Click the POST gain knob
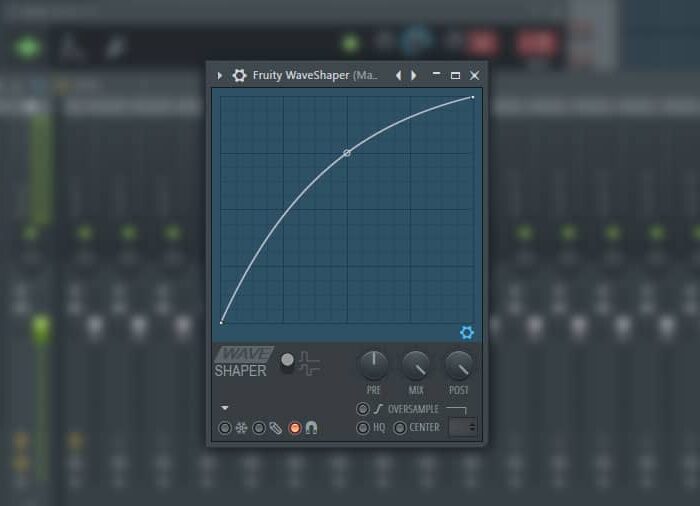The height and width of the screenshot is (506, 700). 459,365
